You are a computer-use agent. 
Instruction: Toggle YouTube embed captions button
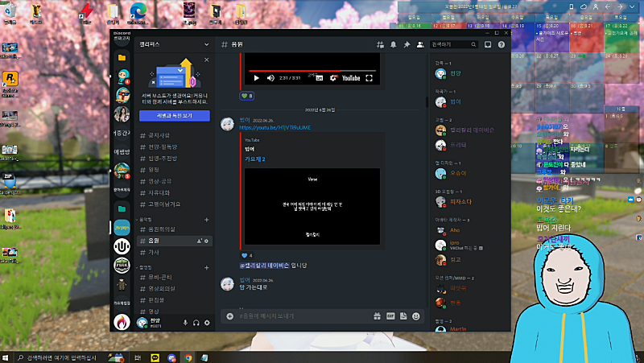(x=320, y=78)
